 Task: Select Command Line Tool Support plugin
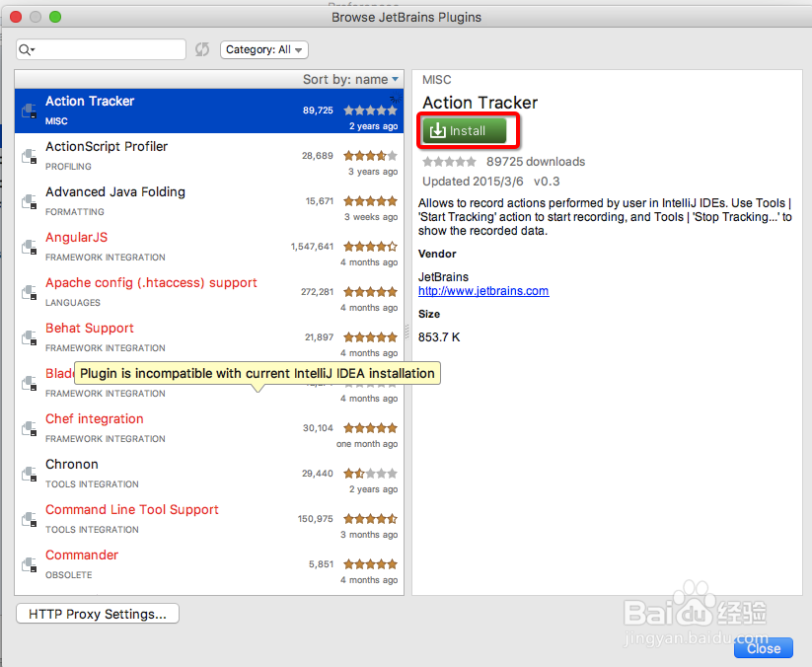(x=209, y=519)
